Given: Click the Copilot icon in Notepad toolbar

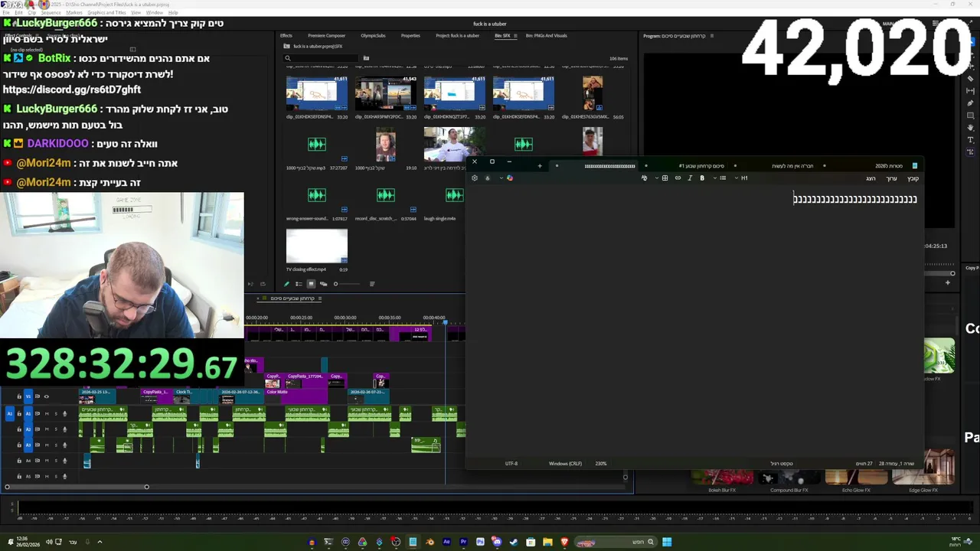Looking at the screenshot, I should (510, 178).
